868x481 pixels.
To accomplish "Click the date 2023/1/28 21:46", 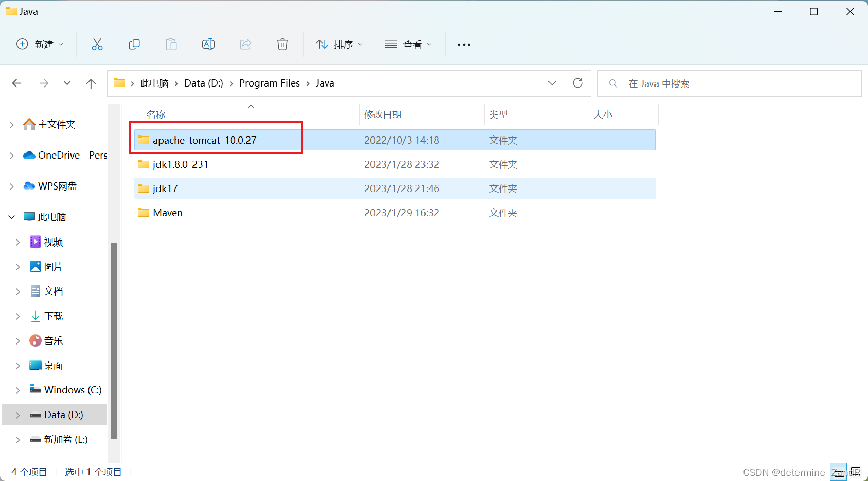I will click(x=402, y=188).
